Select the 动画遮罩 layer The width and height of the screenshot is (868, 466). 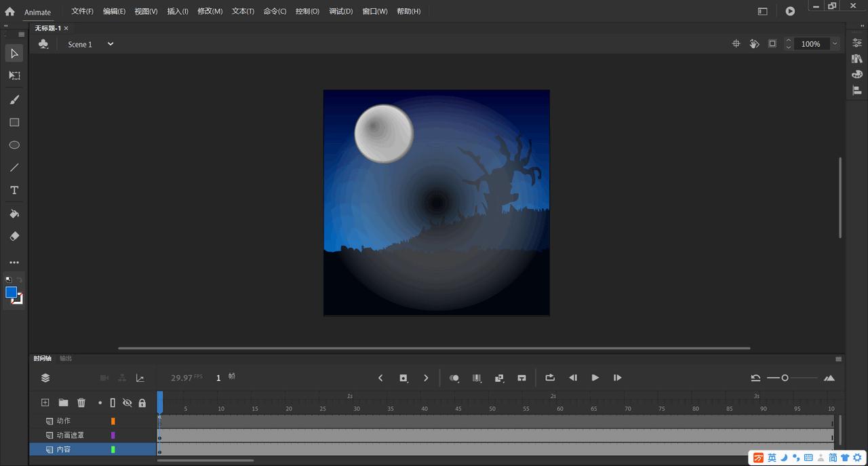[71, 435]
